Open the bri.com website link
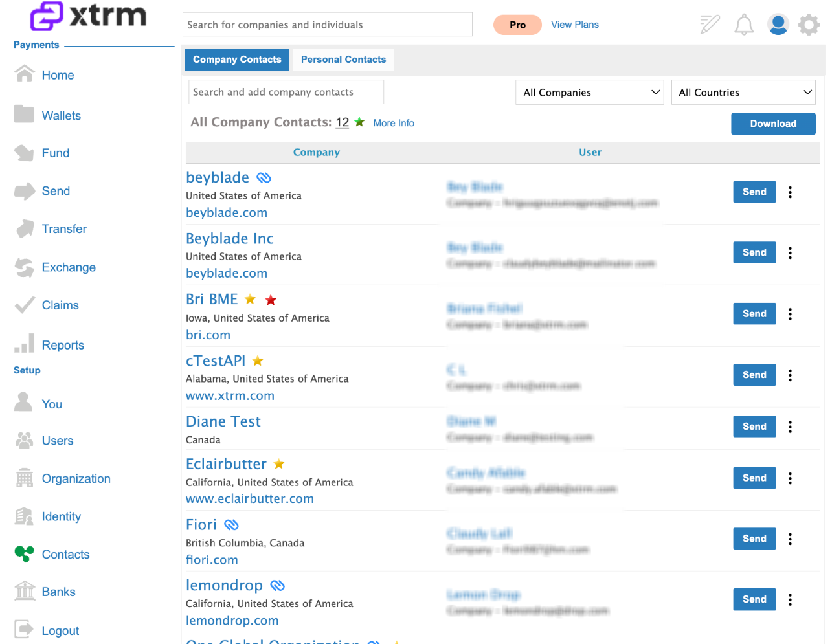The width and height of the screenshot is (832, 644). coord(208,335)
